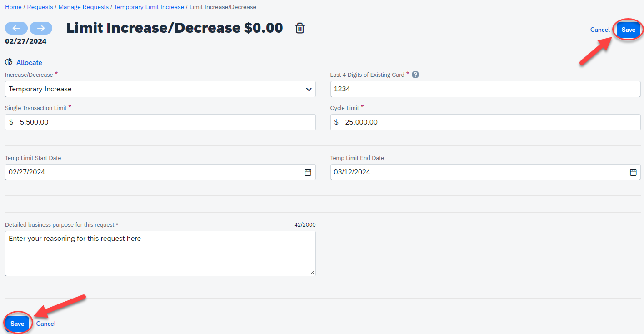Viewport: 644px width, 334px height.
Task: Open the Requests breadcrumb link
Action: point(40,7)
